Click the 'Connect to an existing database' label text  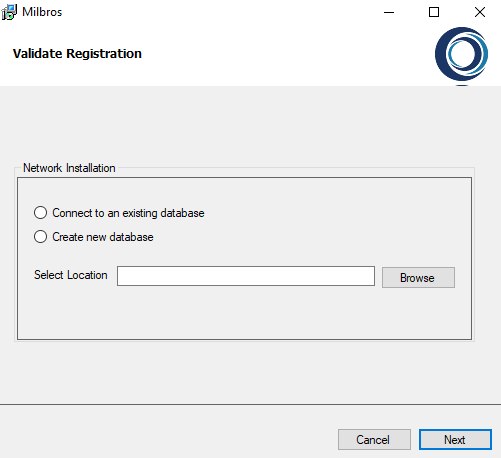(x=128, y=213)
